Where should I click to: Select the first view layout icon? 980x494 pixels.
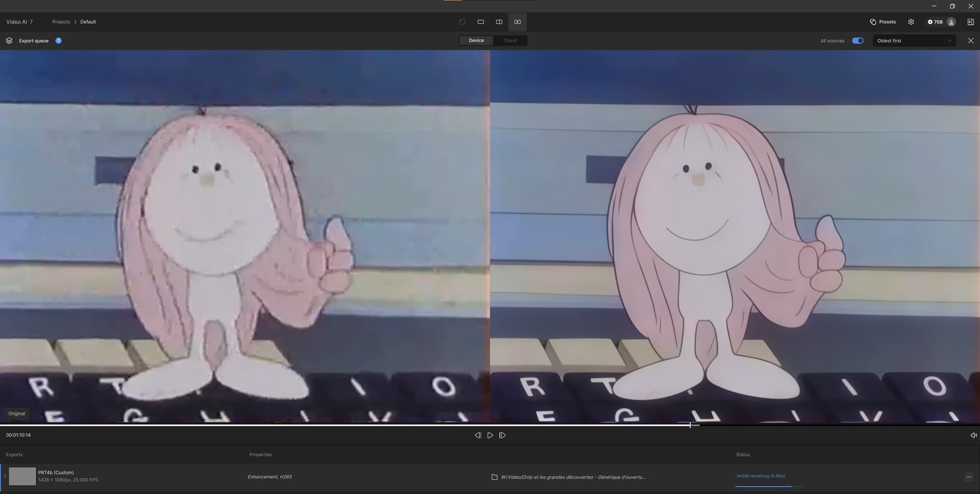tap(462, 22)
